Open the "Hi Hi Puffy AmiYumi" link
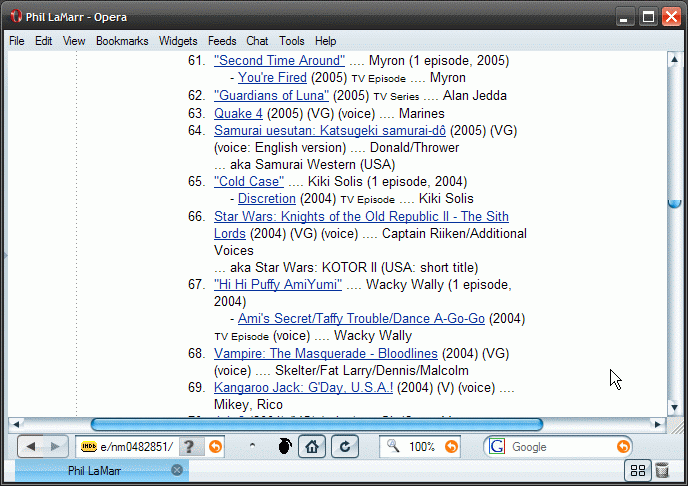 tap(278, 284)
